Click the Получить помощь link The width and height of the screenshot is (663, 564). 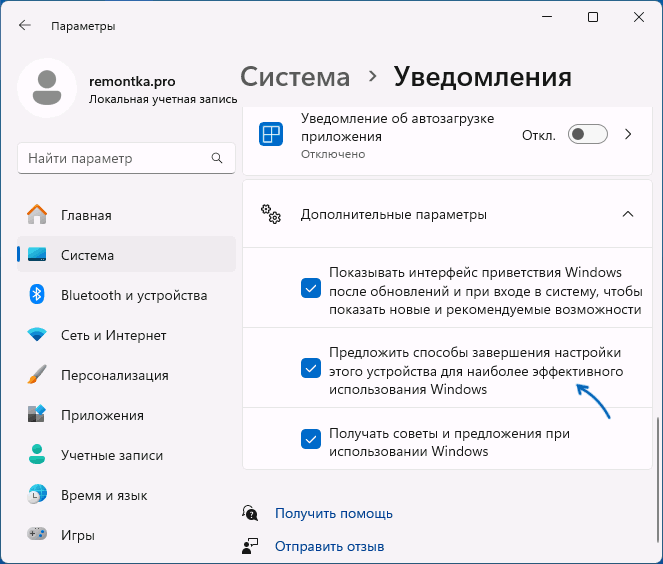pyautogui.click(x=333, y=513)
